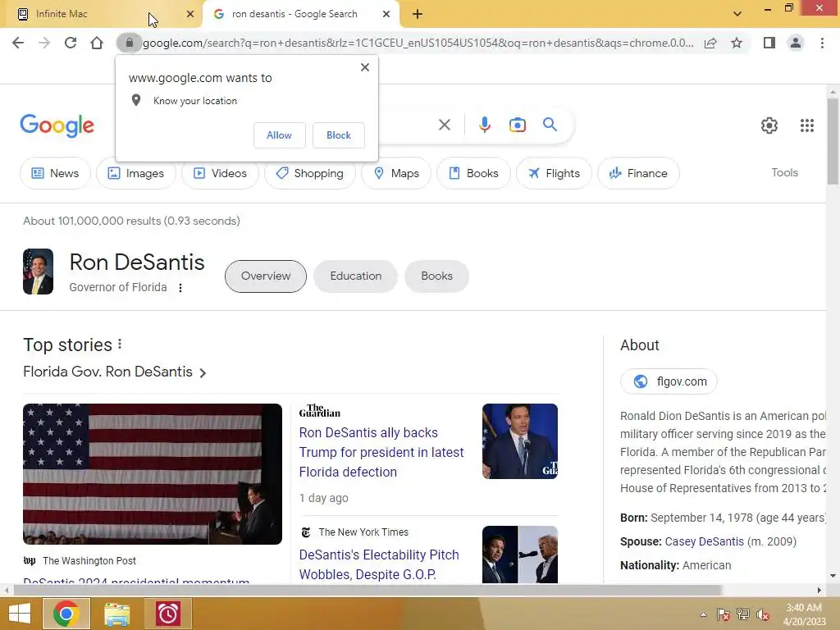This screenshot has height=630, width=840.
Task: Switch to Flights results
Action: (x=554, y=173)
